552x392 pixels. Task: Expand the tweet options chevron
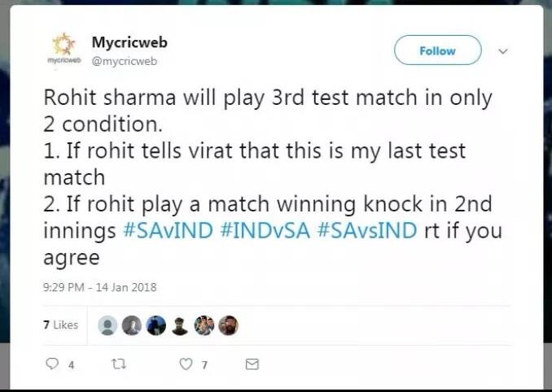pos(503,51)
